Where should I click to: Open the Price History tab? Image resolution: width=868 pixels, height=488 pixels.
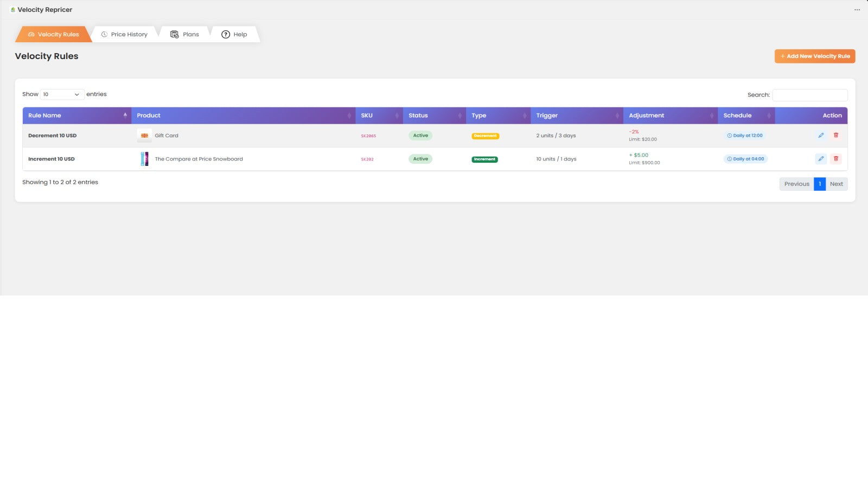124,34
